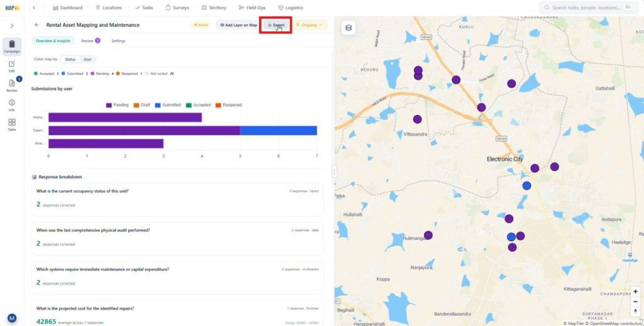Viewport: 644px width, 326px height.
Task: Click the user avatar M at bottom left
Action: [12, 318]
